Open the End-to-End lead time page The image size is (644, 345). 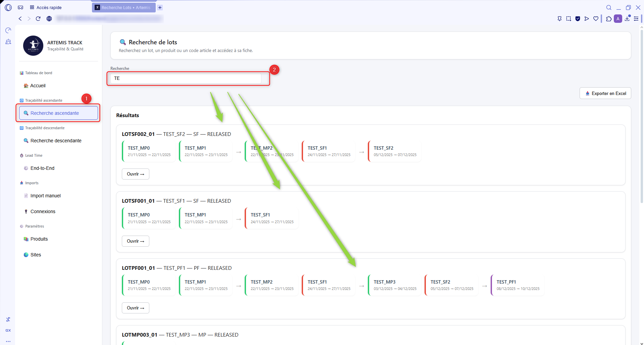tap(42, 168)
